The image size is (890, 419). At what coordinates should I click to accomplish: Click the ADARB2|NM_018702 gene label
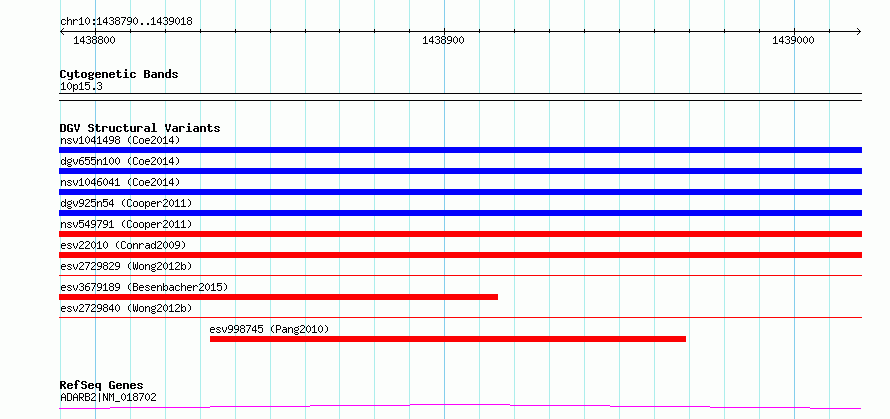108,397
